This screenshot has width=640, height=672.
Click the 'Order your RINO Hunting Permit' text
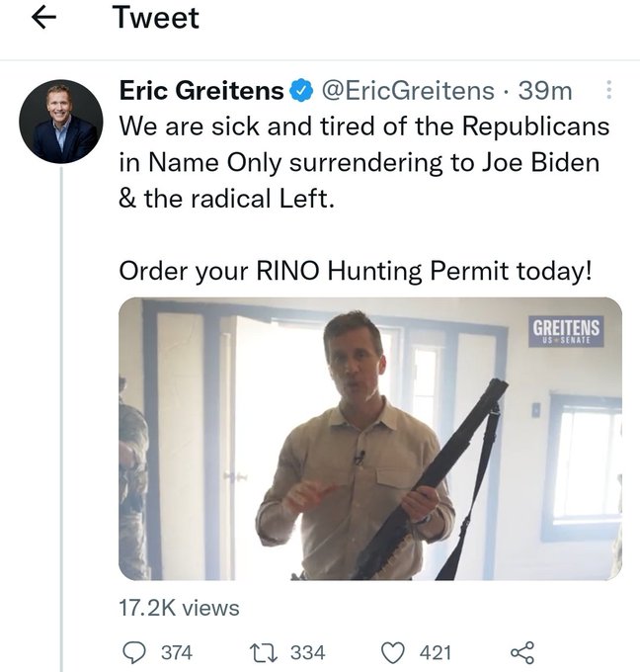pyautogui.click(x=356, y=270)
